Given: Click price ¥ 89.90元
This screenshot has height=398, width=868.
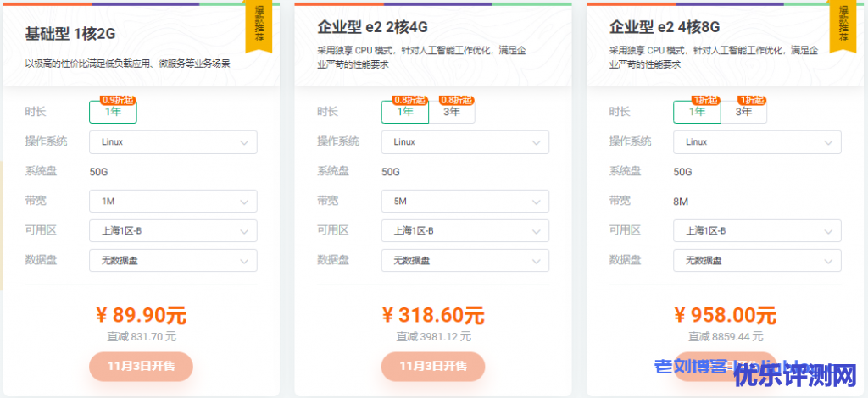Looking at the screenshot, I should click(142, 316).
